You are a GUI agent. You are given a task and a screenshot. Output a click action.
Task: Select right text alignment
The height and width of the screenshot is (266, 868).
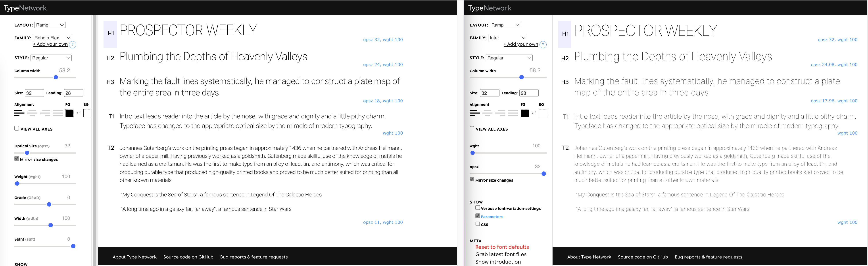tap(45, 113)
